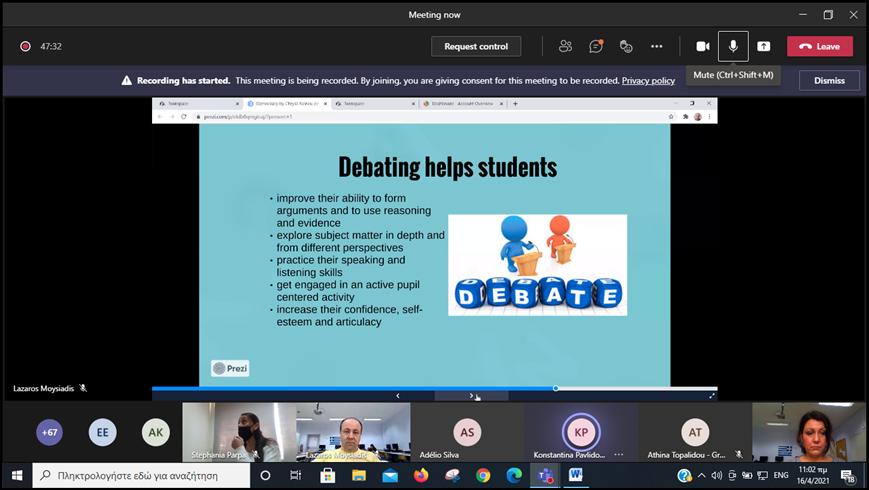This screenshot has width=869, height=490.
Task: Click the Windows taskbar search box
Action: (141, 476)
